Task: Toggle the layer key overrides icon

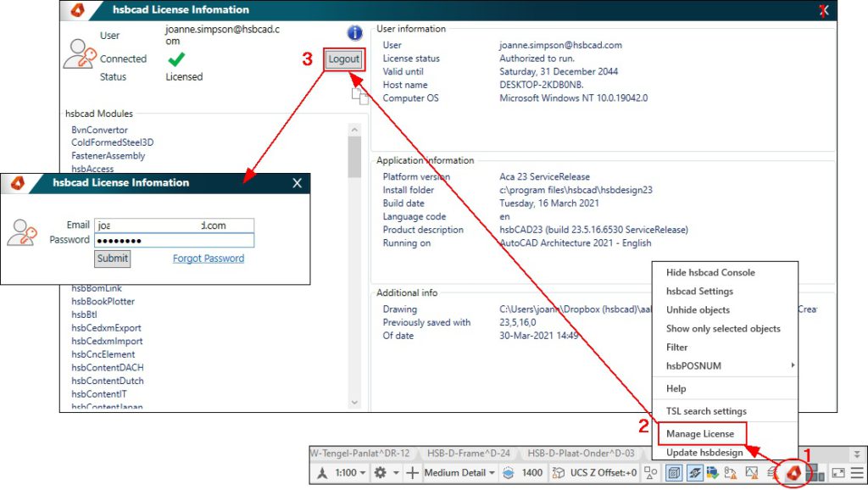Action: click(x=695, y=473)
